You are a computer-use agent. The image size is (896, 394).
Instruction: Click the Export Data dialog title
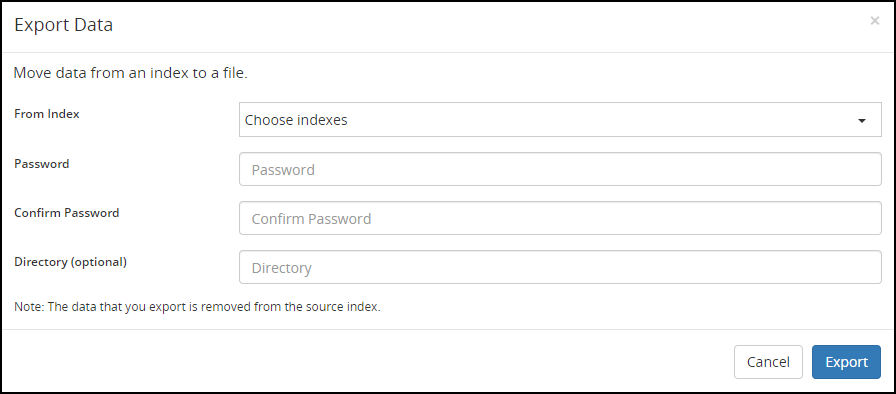(x=63, y=25)
